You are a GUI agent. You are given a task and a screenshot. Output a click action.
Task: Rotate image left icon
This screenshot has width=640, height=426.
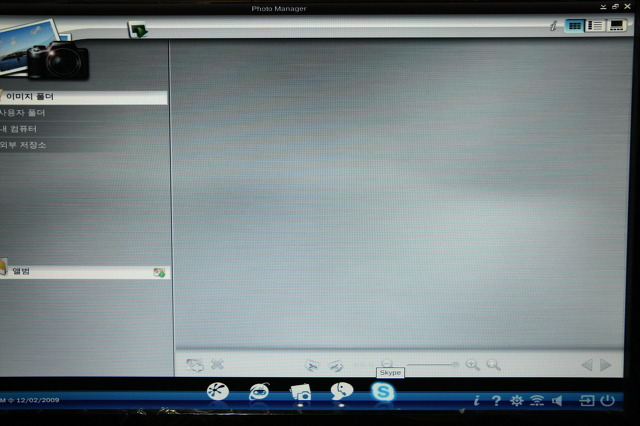[312, 365]
